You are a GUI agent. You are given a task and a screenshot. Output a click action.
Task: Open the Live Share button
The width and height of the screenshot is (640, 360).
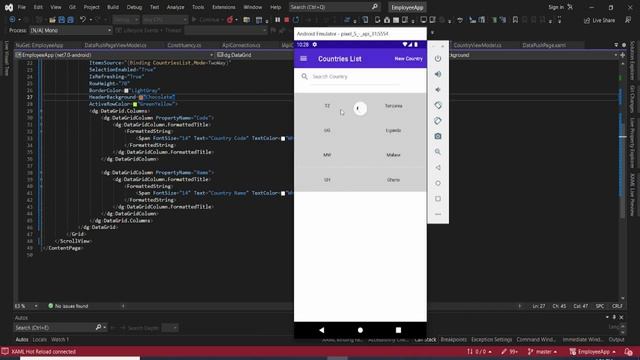(599, 20)
